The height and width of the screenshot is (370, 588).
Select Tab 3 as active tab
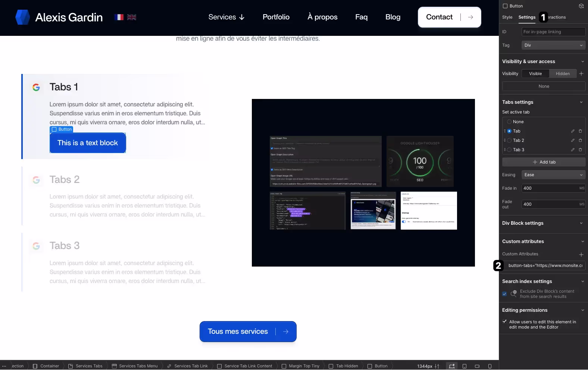pos(509,150)
